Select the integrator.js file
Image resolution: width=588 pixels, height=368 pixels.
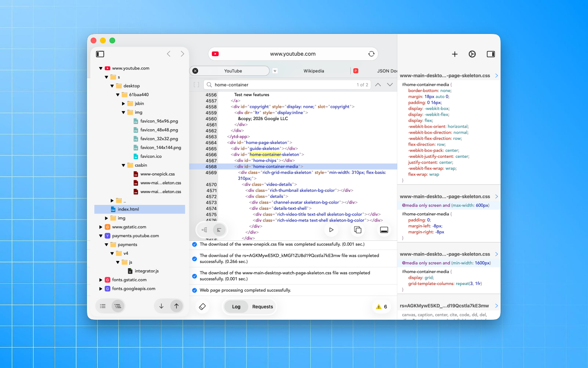pyautogui.click(x=147, y=271)
